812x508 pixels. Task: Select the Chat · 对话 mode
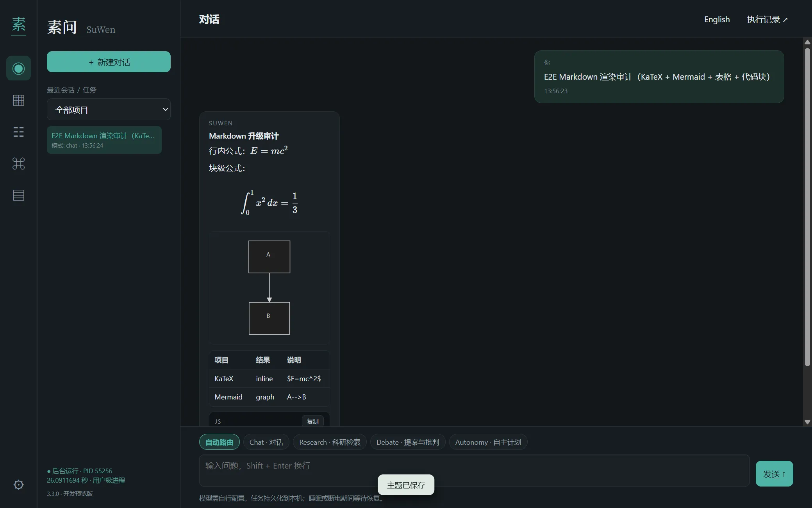pos(266,442)
